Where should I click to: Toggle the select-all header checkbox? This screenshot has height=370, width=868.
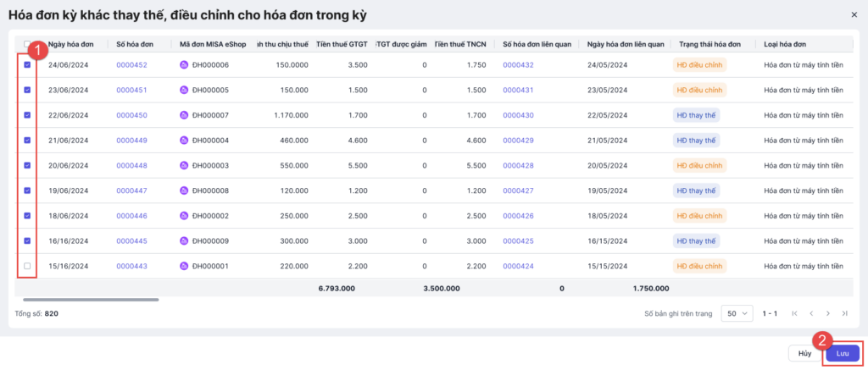click(28, 44)
